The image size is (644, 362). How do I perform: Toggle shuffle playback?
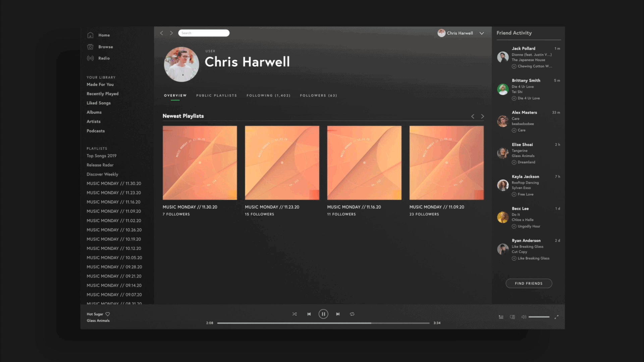294,314
